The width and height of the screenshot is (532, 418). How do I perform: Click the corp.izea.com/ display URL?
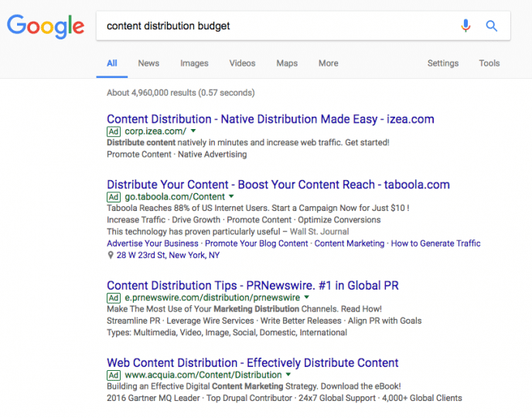(x=155, y=131)
